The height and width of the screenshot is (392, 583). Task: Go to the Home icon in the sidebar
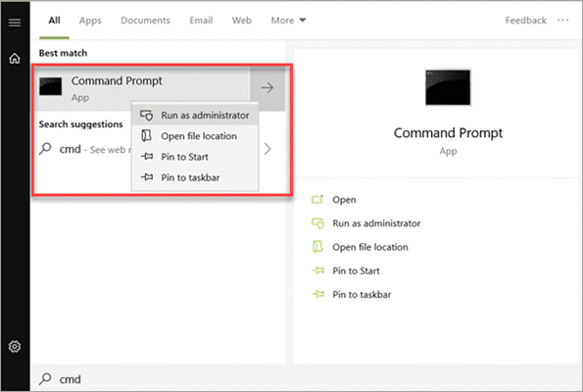(15, 59)
